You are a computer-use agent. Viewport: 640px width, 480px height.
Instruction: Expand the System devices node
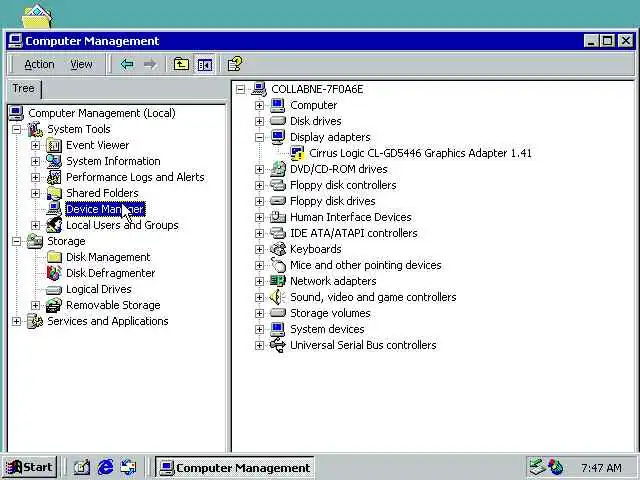click(x=259, y=329)
